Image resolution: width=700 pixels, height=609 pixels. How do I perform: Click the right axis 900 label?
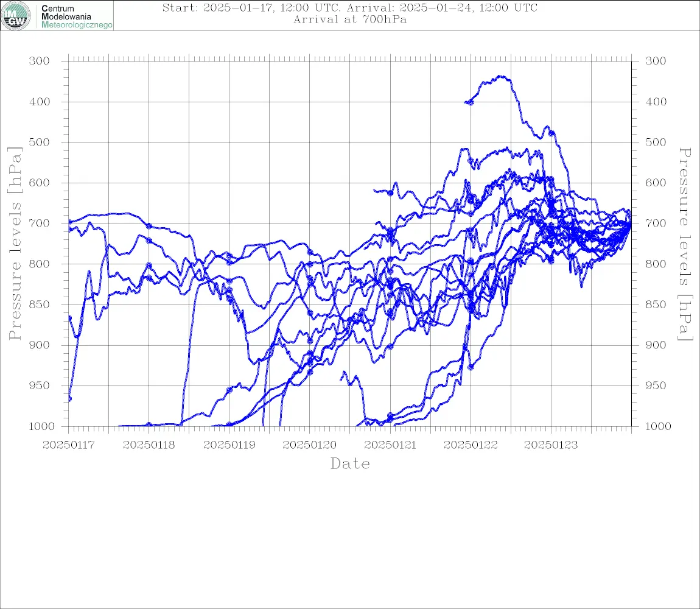(x=656, y=345)
